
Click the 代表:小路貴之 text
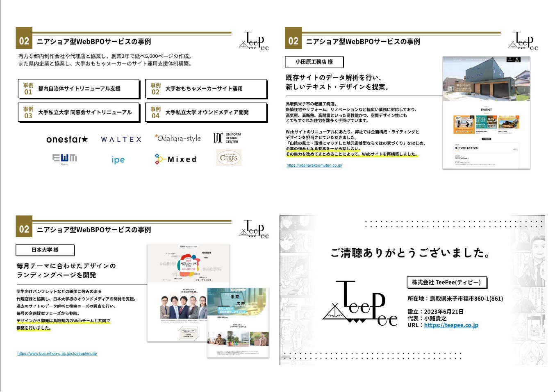pos(427,318)
